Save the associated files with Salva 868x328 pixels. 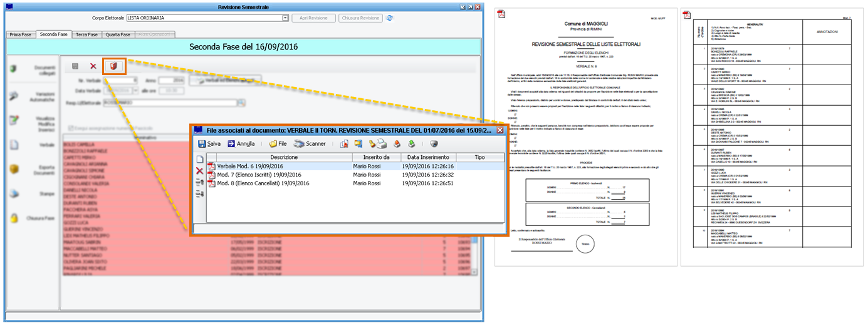(x=209, y=143)
